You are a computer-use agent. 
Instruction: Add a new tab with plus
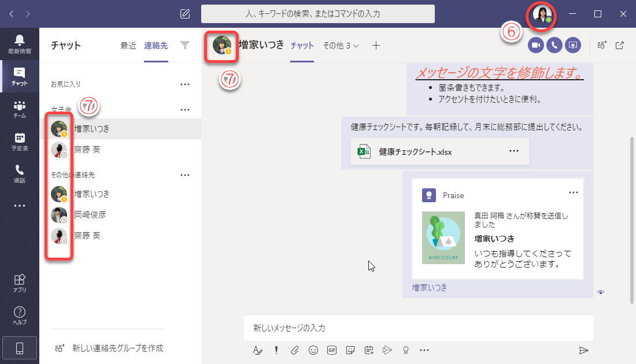(x=376, y=46)
